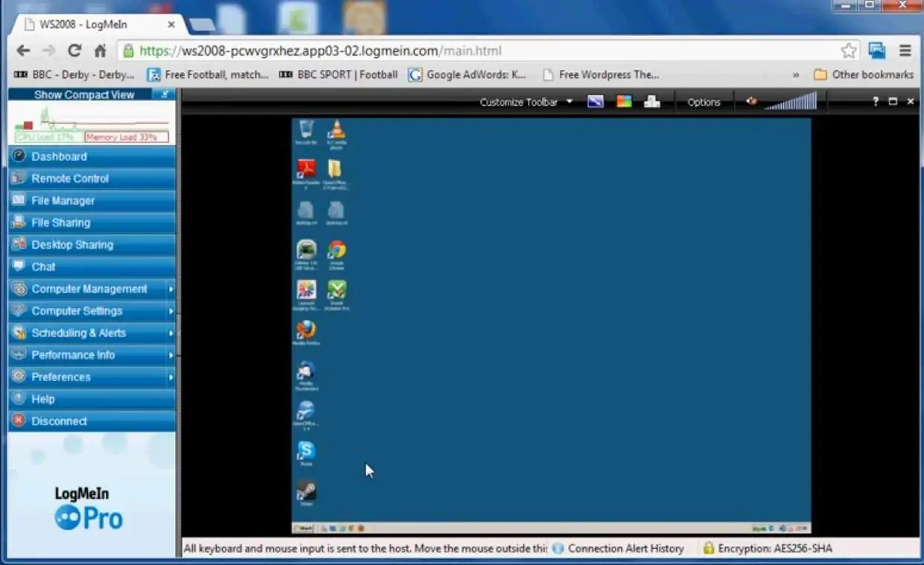Open the Google AdWords bookmark

point(467,74)
